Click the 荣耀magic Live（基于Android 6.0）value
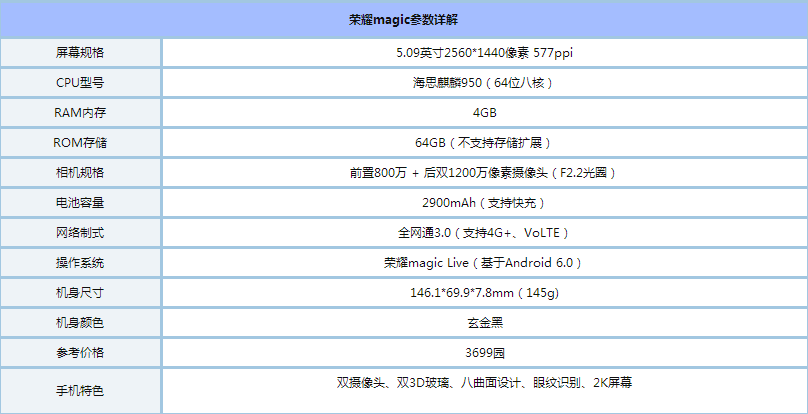Screen dimensions: 808x414 (x=484, y=262)
